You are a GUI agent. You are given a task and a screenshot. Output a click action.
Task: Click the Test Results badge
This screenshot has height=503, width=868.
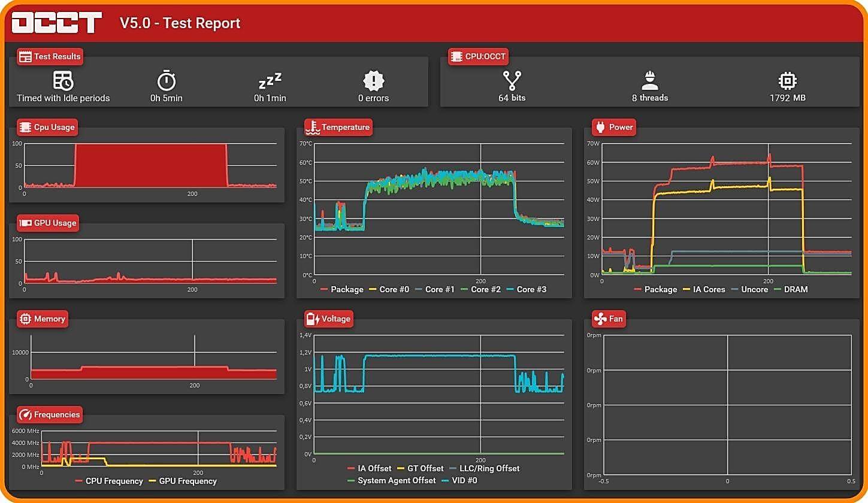pos(50,57)
